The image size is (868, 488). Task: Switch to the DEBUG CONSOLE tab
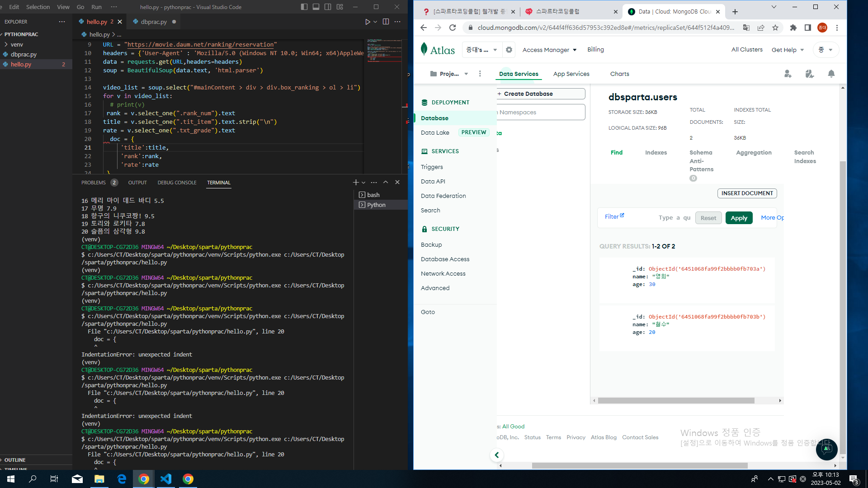pos(177,183)
